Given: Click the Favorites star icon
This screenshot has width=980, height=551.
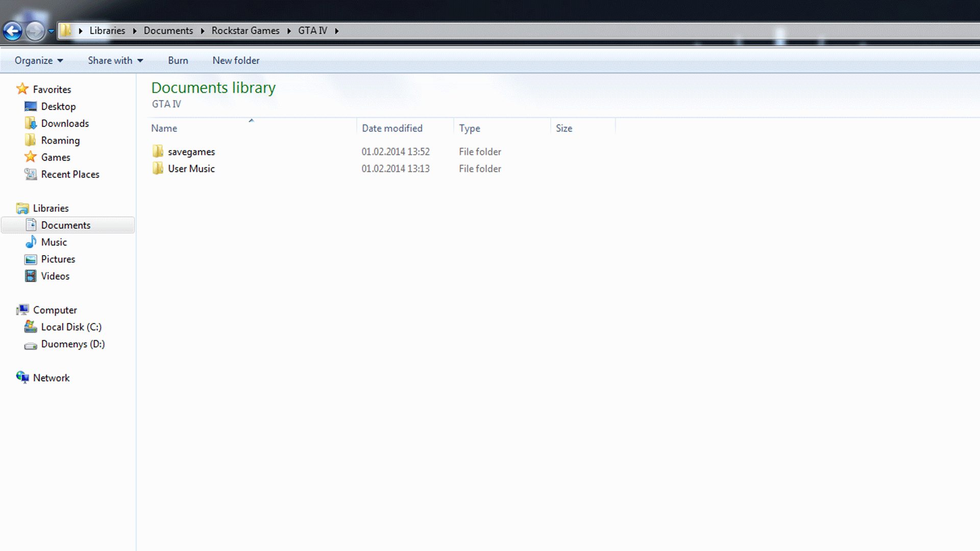Looking at the screenshot, I should coord(22,89).
